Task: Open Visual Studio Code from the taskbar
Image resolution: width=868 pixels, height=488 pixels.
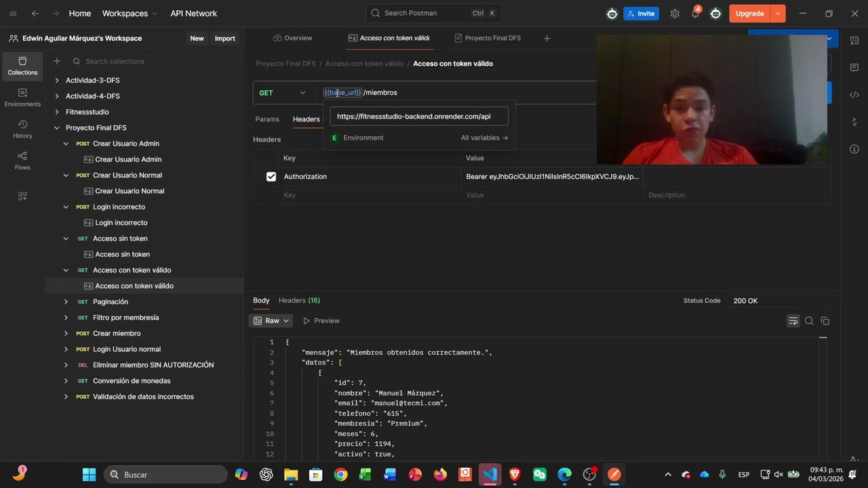Action: [x=490, y=474]
